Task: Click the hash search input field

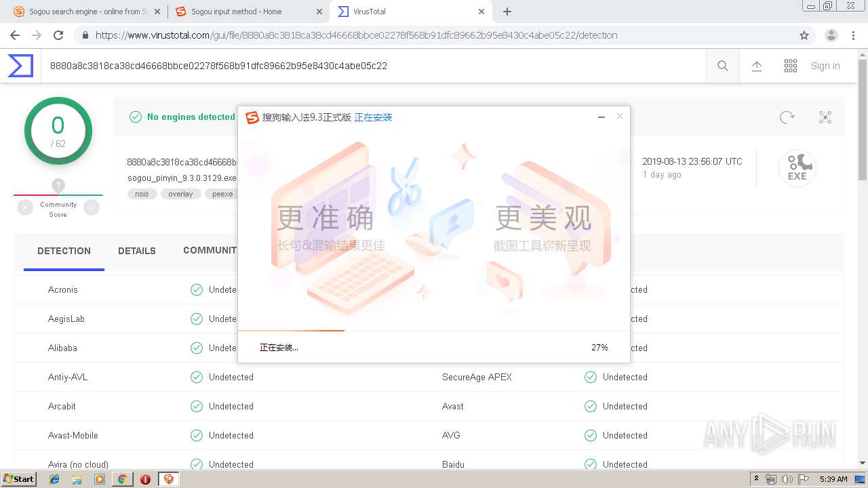Action: click(x=373, y=66)
